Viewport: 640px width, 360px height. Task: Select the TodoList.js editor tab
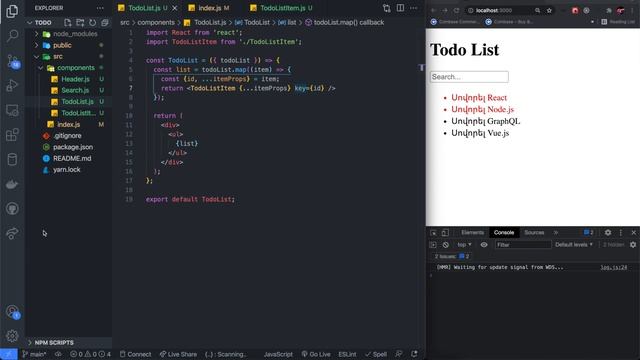(144, 8)
